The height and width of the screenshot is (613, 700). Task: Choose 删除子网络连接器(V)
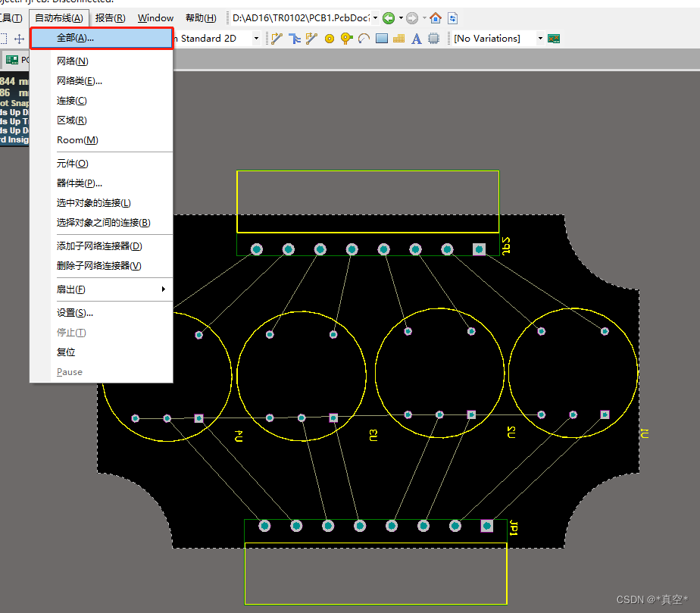102,266
